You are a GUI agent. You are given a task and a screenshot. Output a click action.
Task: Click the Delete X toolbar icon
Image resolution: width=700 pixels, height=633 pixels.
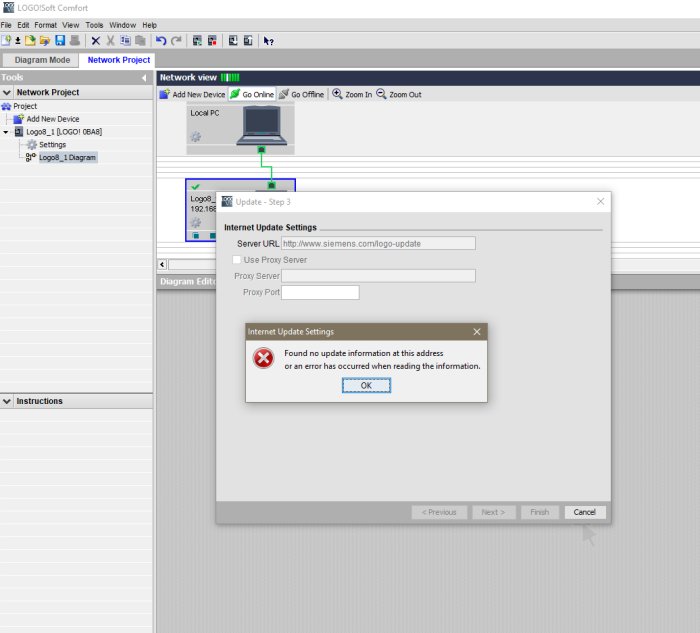click(96, 41)
